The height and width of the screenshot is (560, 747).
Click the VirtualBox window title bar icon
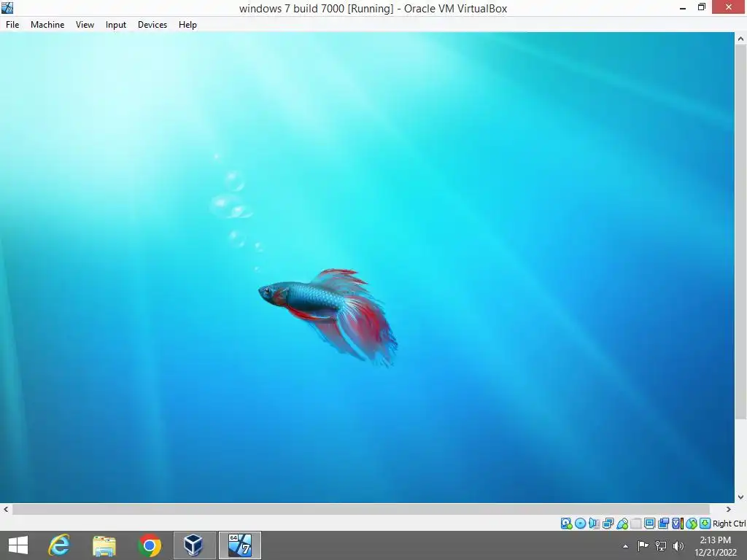[7, 7]
